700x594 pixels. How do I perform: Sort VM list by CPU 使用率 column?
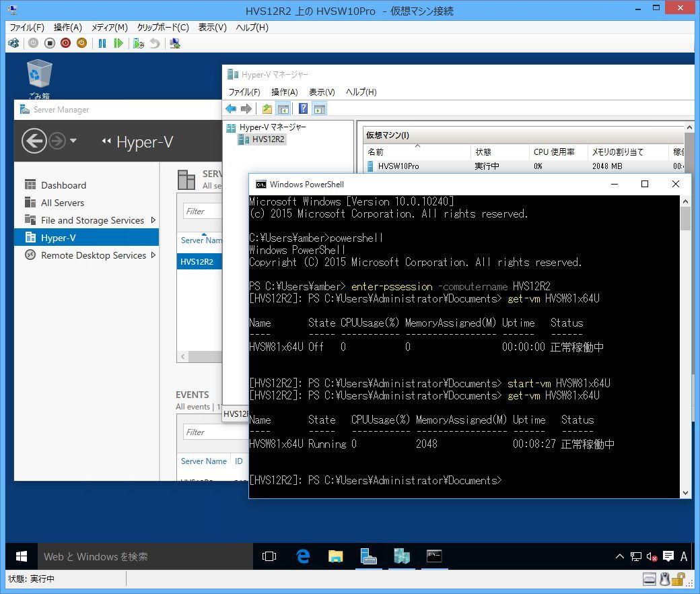tap(559, 152)
